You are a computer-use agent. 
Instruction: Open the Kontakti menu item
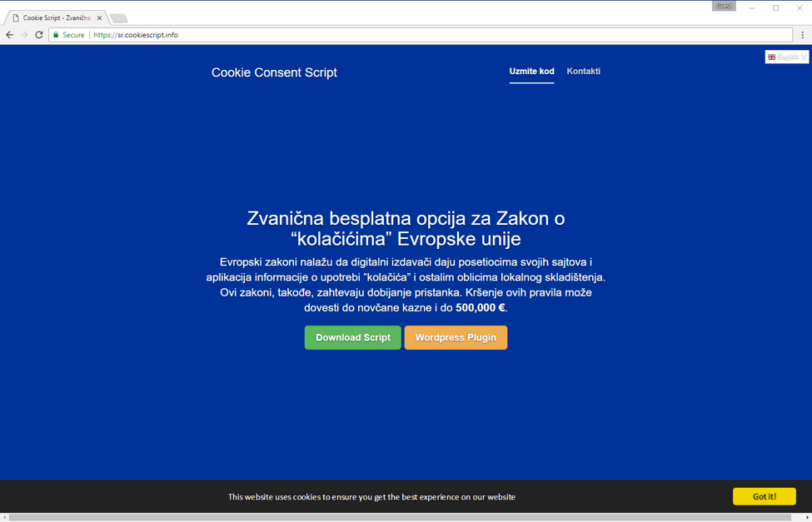(x=583, y=72)
